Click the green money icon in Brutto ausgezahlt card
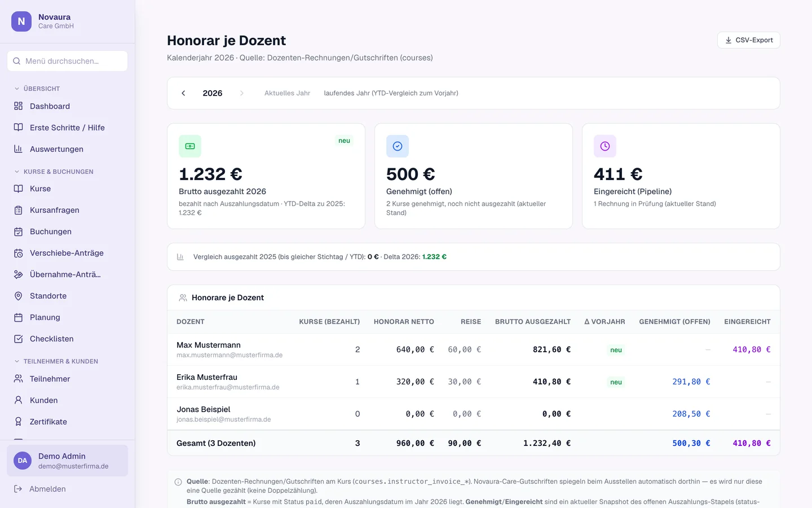Screen dimensions: 812x508 pos(190,146)
